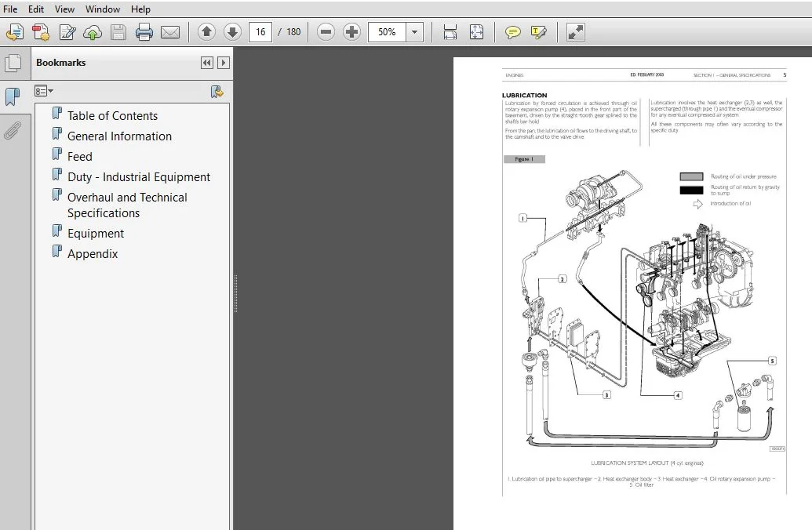Open the Feed bookmark

tap(80, 156)
